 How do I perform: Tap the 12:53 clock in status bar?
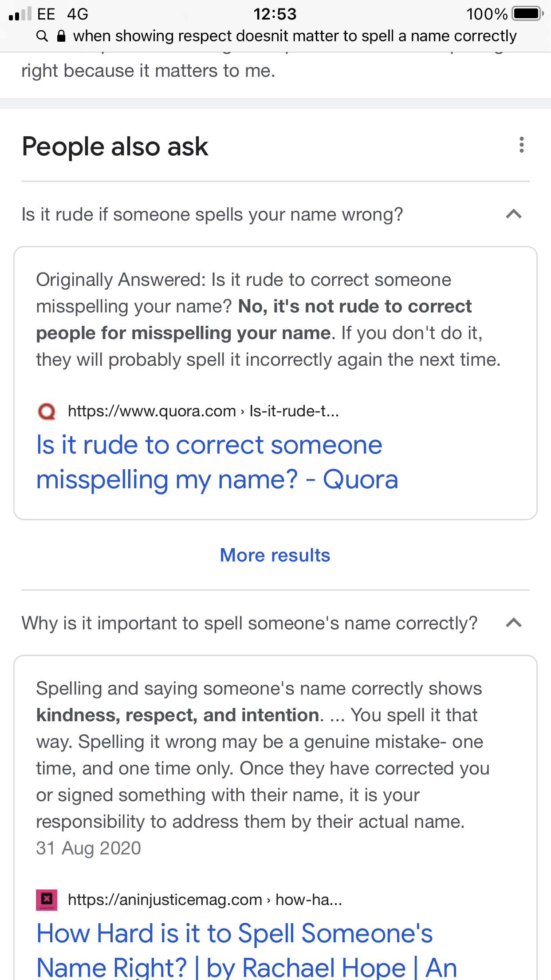pyautogui.click(x=275, y=14)
